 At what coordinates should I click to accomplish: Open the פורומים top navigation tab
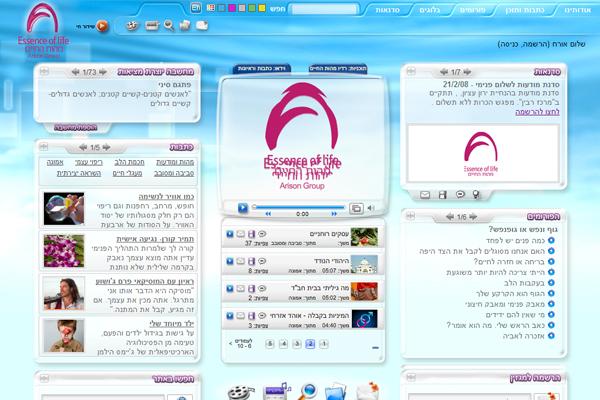click(473, 10)
